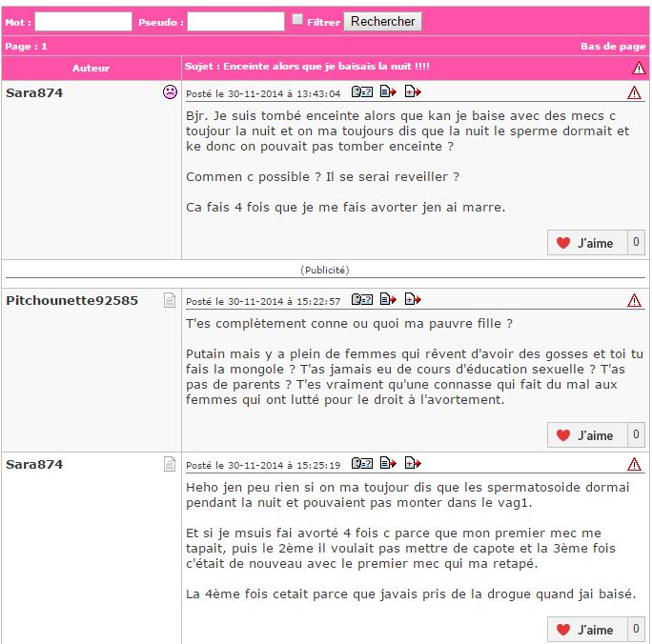652x644 pixels.
Task: Open the profile page icon next to Pitchounette92585
Action: point(170,300)
